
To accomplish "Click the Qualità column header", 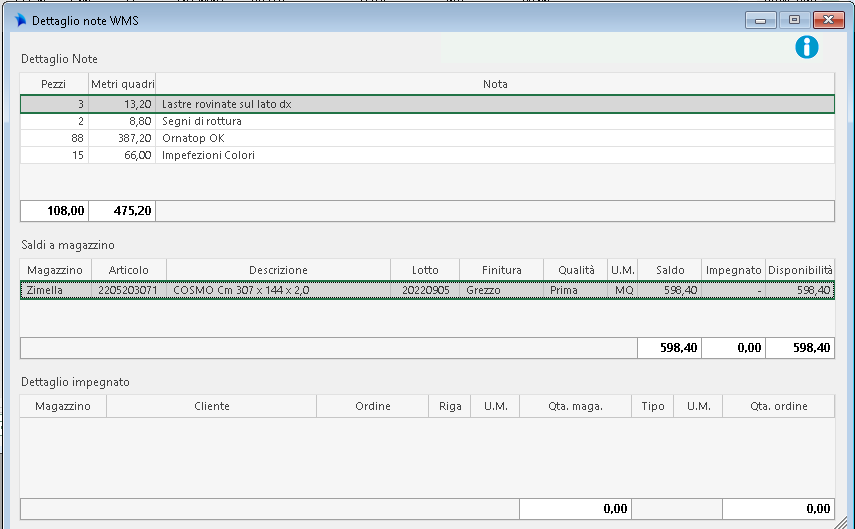I will coord(576,270).
